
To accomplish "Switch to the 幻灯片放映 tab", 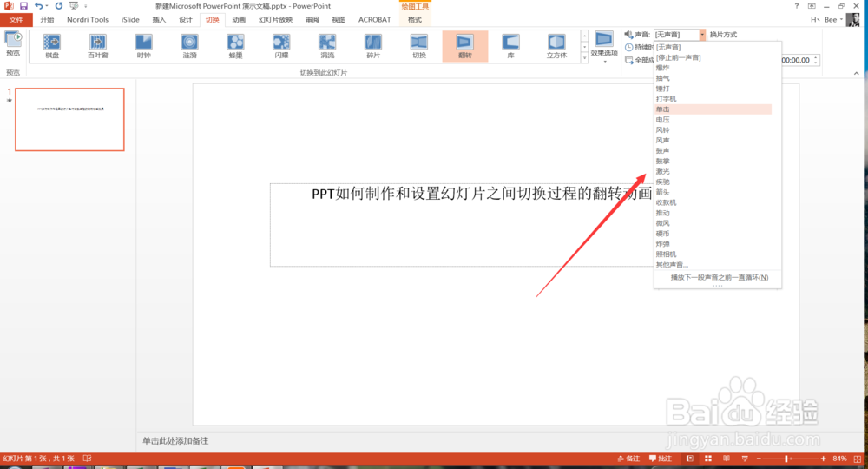I will [275, 19].
